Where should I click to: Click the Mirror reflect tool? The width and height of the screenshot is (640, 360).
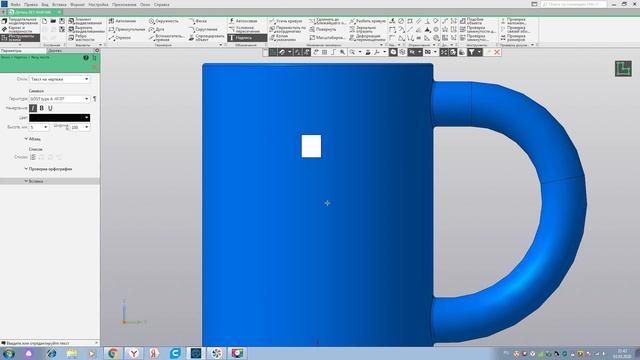point(362,29)
